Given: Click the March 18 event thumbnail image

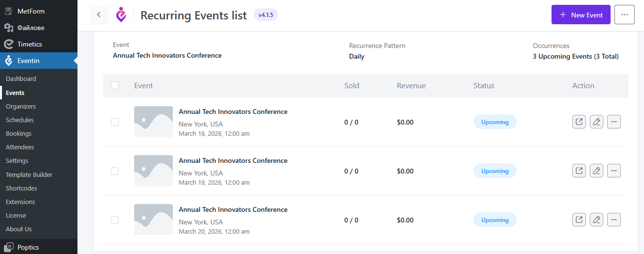Looking at the screenshot, I should (x=153, y=122).
